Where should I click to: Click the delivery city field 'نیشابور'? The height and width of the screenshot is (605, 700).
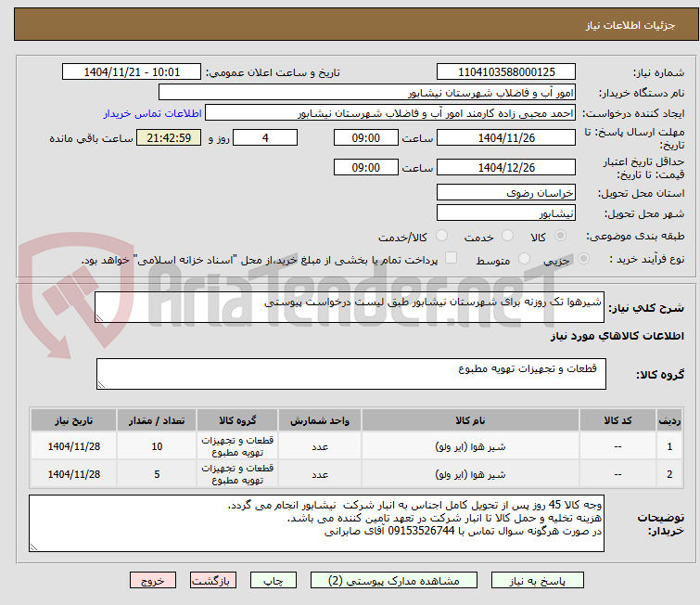point(506,213)
